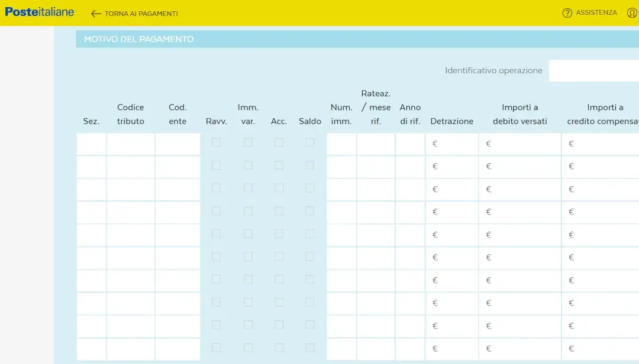This screenshot has height=364, width=639.
Task: Click the Codice tributo field in the second row
Action: click(x=131, y=167)
